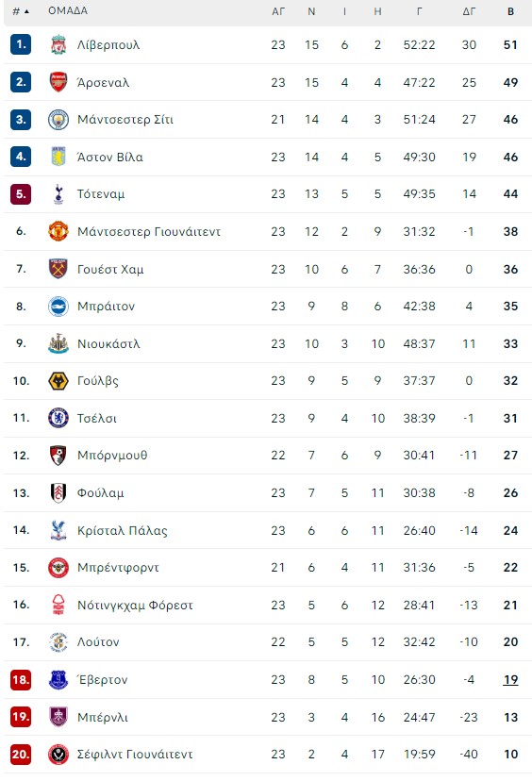Click the Everton club crest icon
The image size is (532, 781).
click(58, 680)
